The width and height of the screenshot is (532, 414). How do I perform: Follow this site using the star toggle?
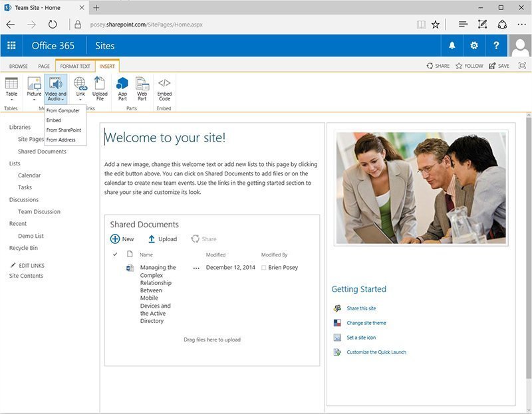click(460, 66)
